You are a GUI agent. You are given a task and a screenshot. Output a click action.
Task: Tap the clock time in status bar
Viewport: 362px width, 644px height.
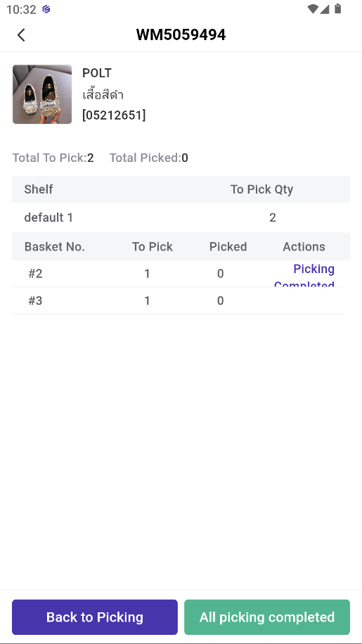point(21,9)
